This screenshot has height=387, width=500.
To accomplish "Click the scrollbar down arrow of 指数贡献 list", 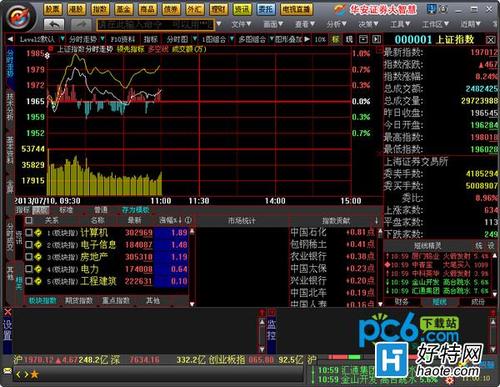I will click(x=381, y=304).
